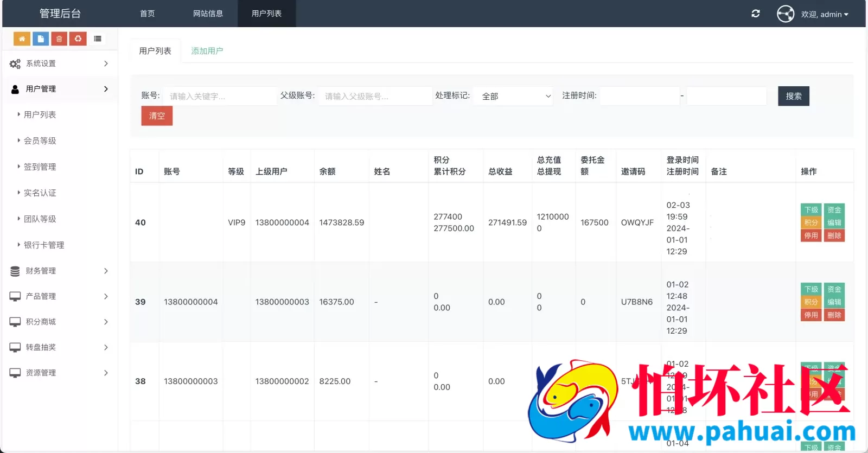Switch to the 添加用户 tab
868x453 pixels.
207,51
